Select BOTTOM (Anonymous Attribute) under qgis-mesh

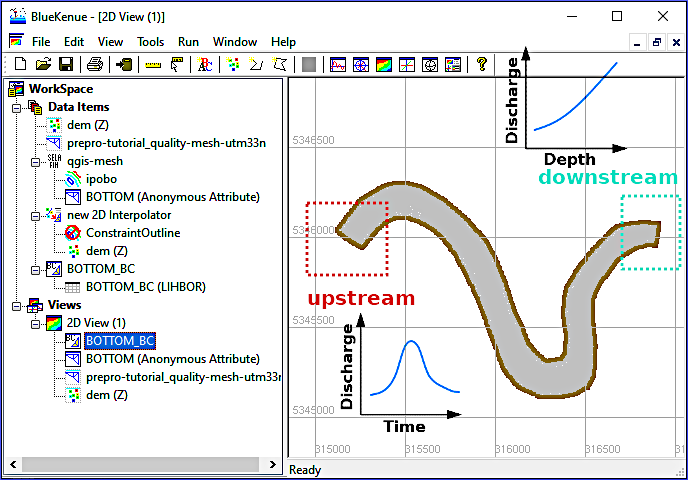point(173,197)
